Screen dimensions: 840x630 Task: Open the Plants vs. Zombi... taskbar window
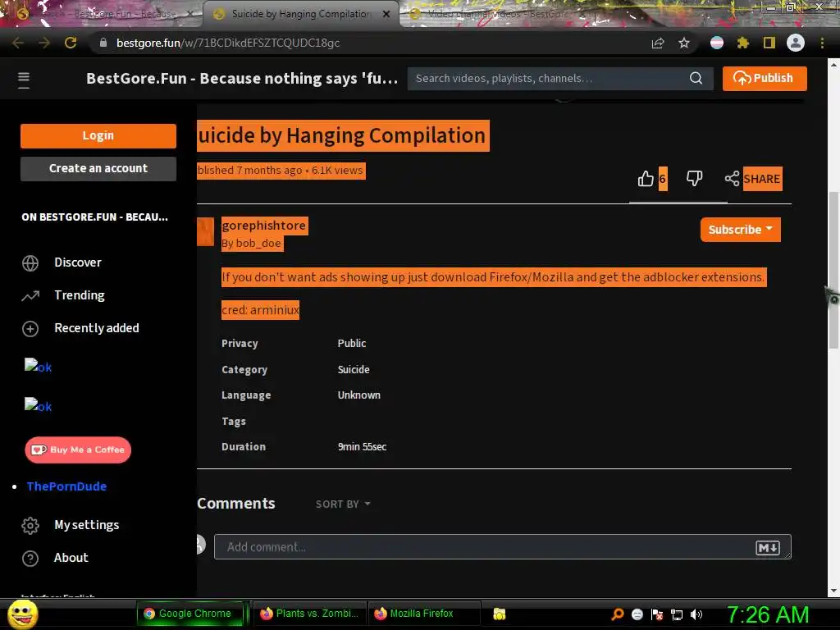pyautogui.click(x=309, y=614)
